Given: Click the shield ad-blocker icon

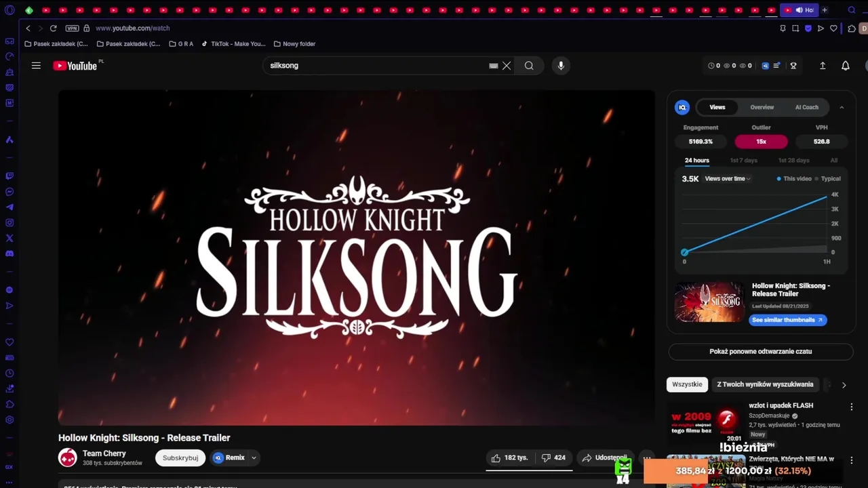Looking at the screenshot, I should [x=808, y=28].
